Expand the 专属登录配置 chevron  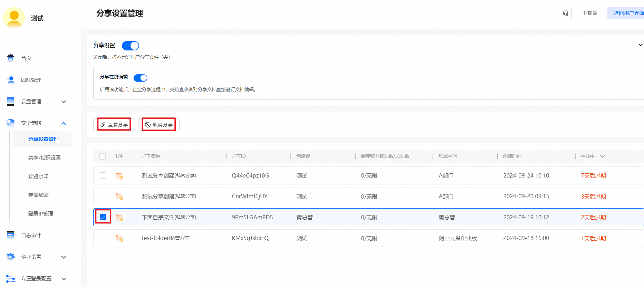(64, 279)
